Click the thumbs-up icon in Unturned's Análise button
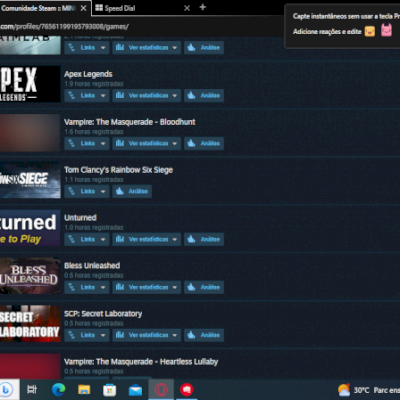Viewport: 400px width, 400px height. (191, 239)
